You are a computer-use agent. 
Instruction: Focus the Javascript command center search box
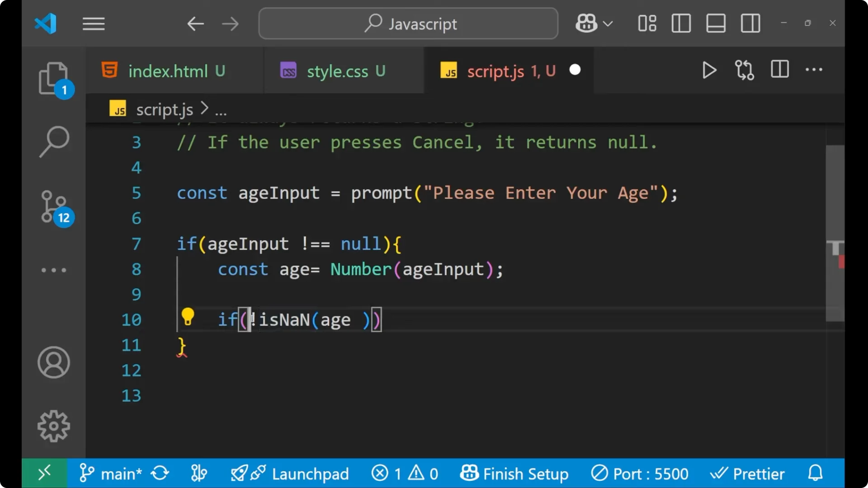pos(407,23)
